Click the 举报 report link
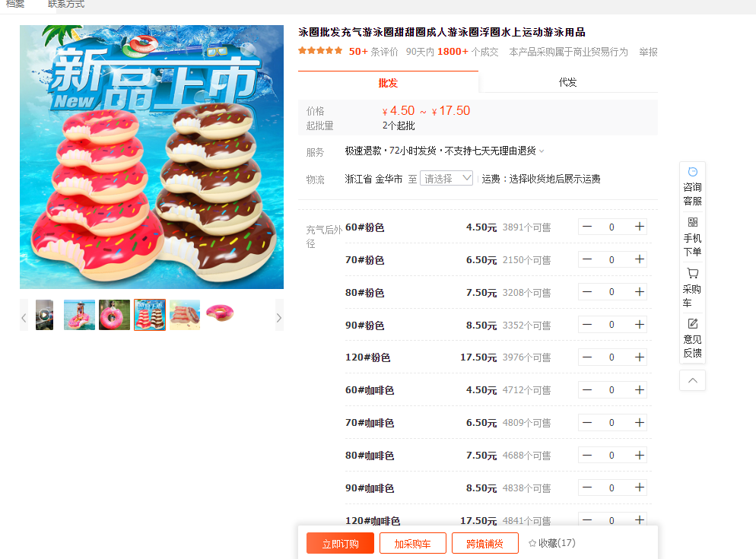The image size is (756, 559). click(x=648, y=52)
